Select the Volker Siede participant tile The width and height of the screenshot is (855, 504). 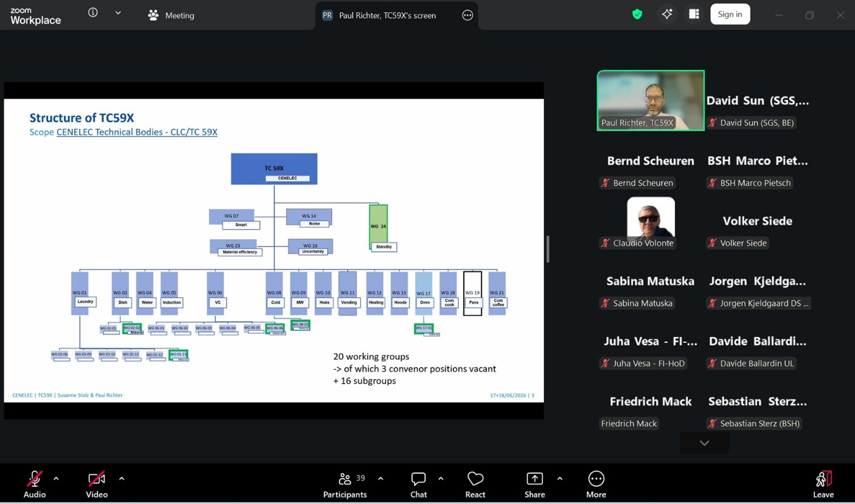point(757,221)
